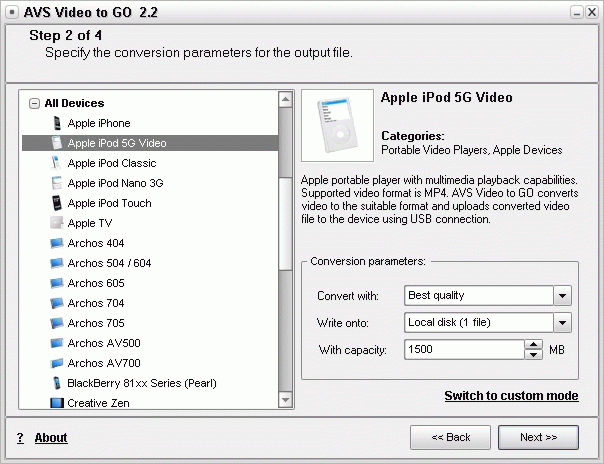Viewport: 604px width, 464px height.
Task: Click the Archos 404 device icon
Action: 57,243
